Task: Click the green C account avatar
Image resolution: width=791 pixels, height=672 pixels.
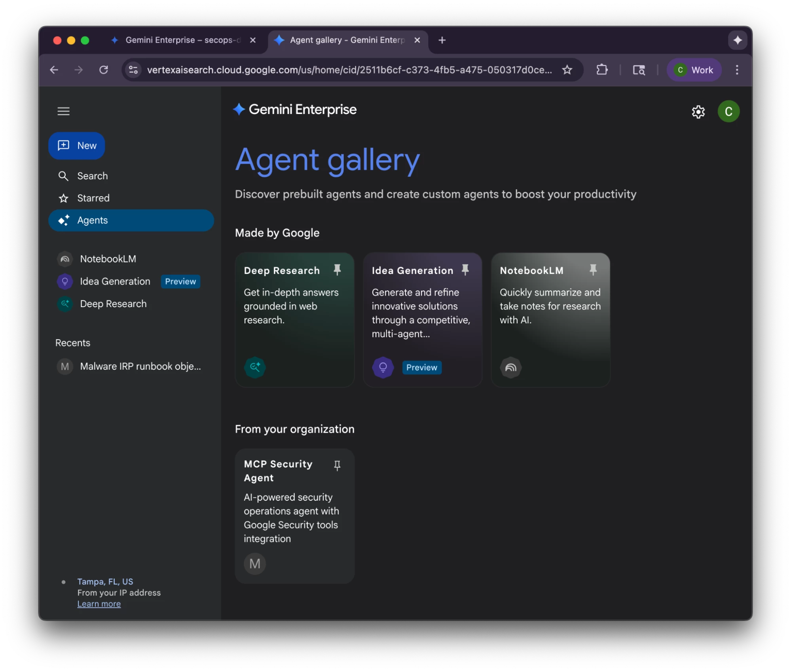Action: 728,112
